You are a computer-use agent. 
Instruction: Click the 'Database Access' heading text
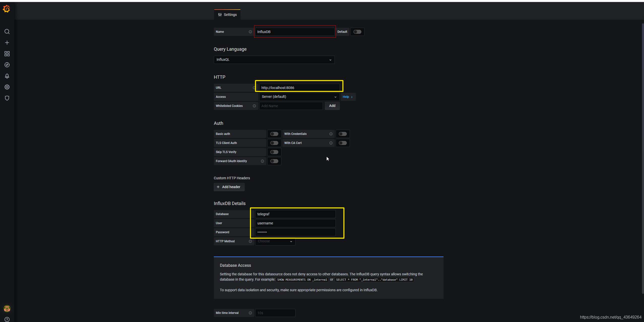click(235, 265)
